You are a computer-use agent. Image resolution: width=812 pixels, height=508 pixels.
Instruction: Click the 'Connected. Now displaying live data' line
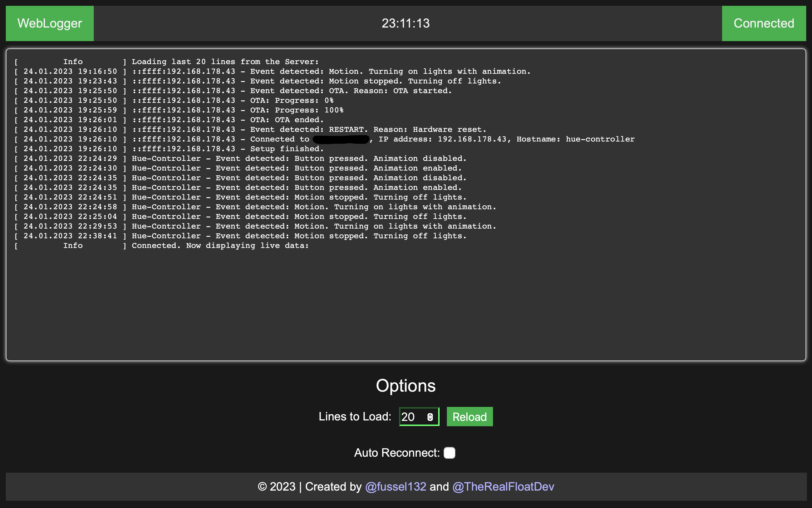pos(162,246)
